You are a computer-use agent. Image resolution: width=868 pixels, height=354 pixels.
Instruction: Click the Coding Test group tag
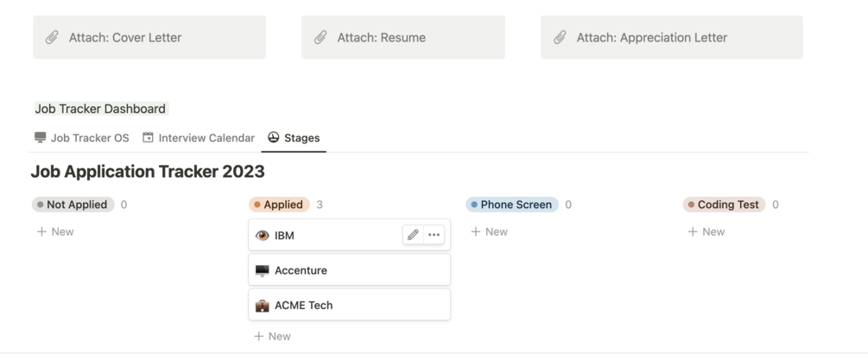pyautogui.click(x=724, y=205)
